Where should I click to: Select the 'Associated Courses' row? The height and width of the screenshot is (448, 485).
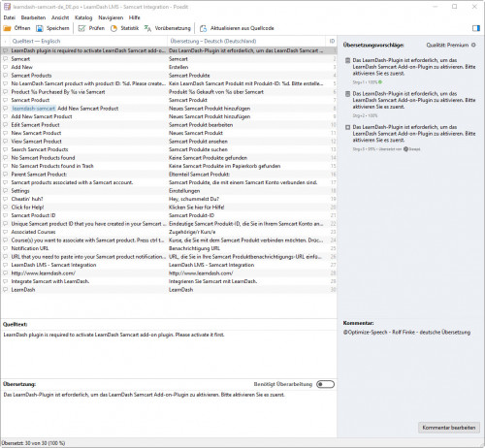pyautogui.click(x=168, y=232)
